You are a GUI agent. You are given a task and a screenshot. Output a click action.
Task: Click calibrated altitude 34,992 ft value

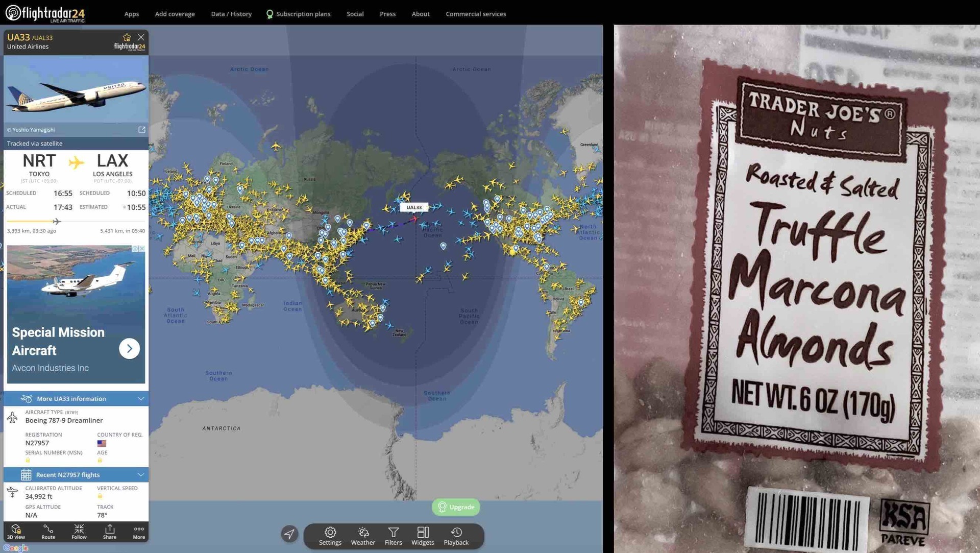(x=39, y=497)
